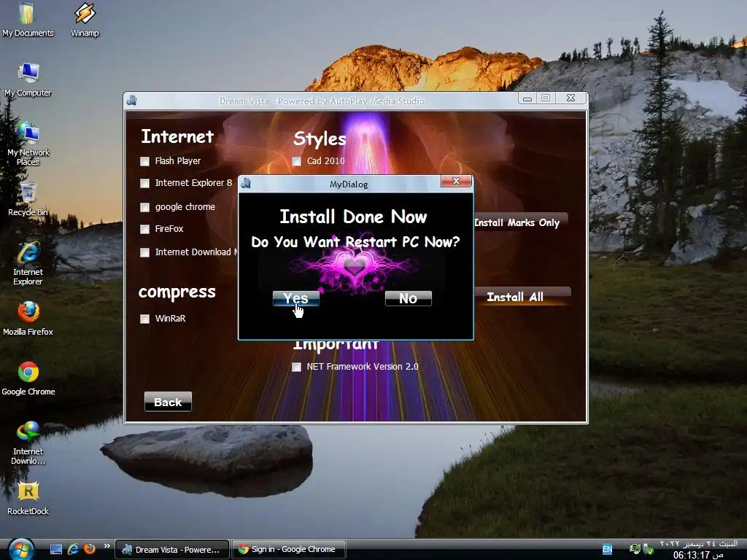Click No to skip restart
Viewport: 747px width, 560px height.
click(x=409, y=298)
